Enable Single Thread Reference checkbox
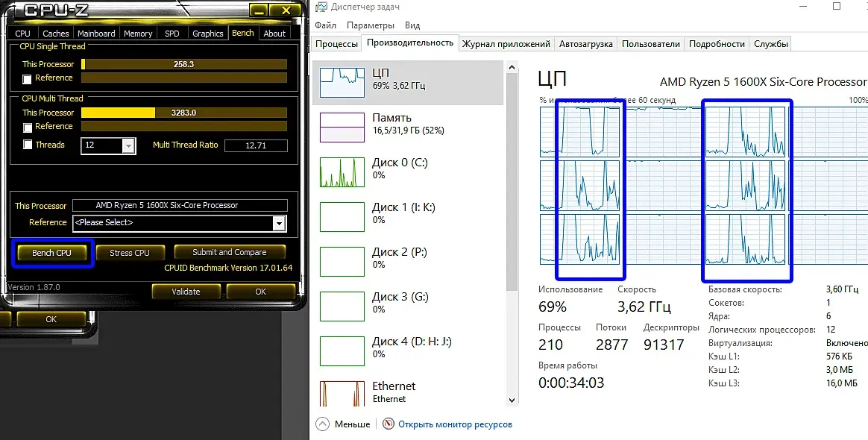 [27, 79]
